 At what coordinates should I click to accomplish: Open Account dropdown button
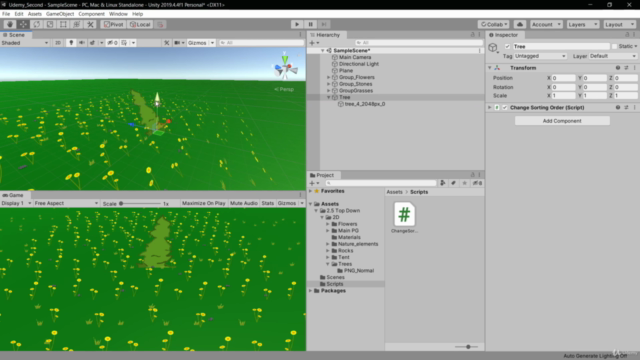click(x=546, y=24)
